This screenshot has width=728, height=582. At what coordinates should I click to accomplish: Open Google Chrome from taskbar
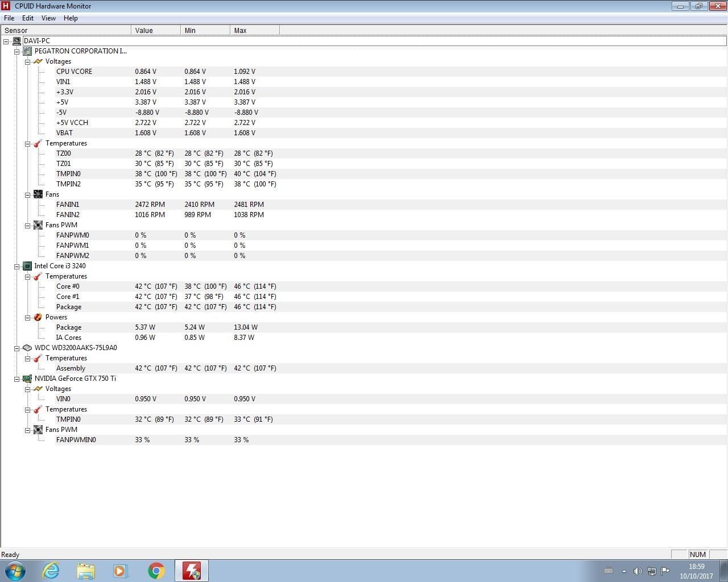[x=156, y=571]
